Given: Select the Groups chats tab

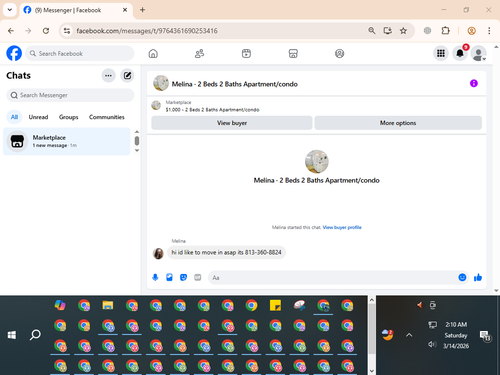Looking at the screenshot, I should (68, 117).
